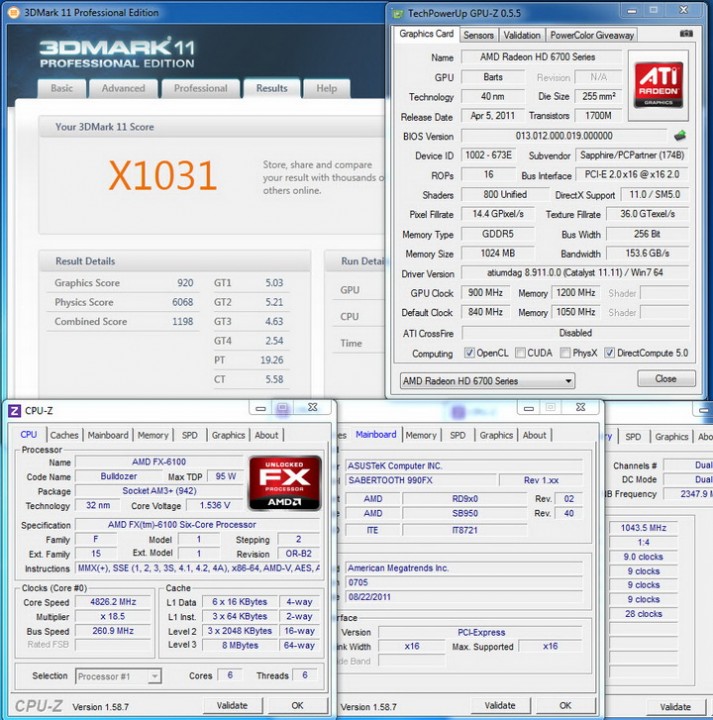Click the ATI Radeon logo in GPU-Z
Viewport: 713px width, 720px height.
pos(658,85)
